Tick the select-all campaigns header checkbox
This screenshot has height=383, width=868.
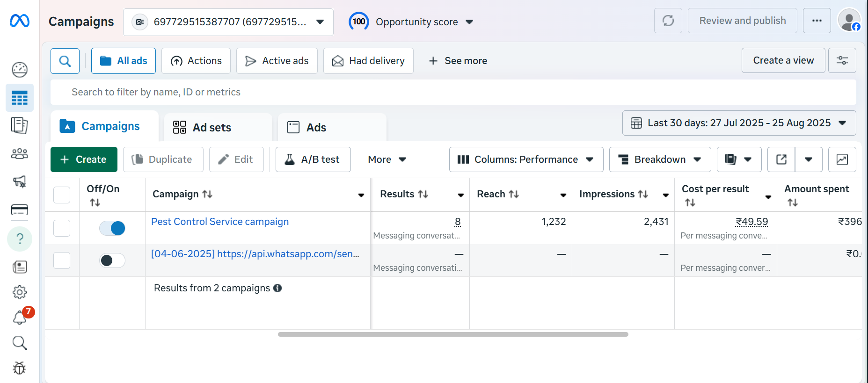tap(62, 195)
